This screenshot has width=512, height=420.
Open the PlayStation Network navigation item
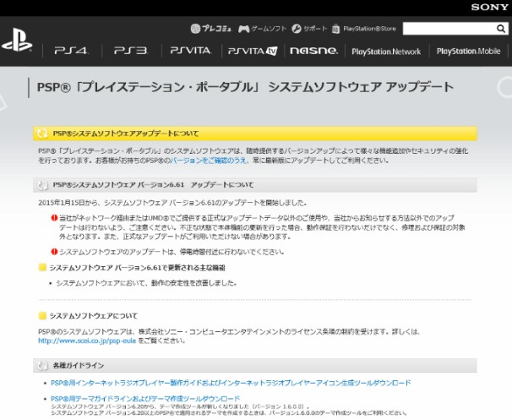point(386,52)
